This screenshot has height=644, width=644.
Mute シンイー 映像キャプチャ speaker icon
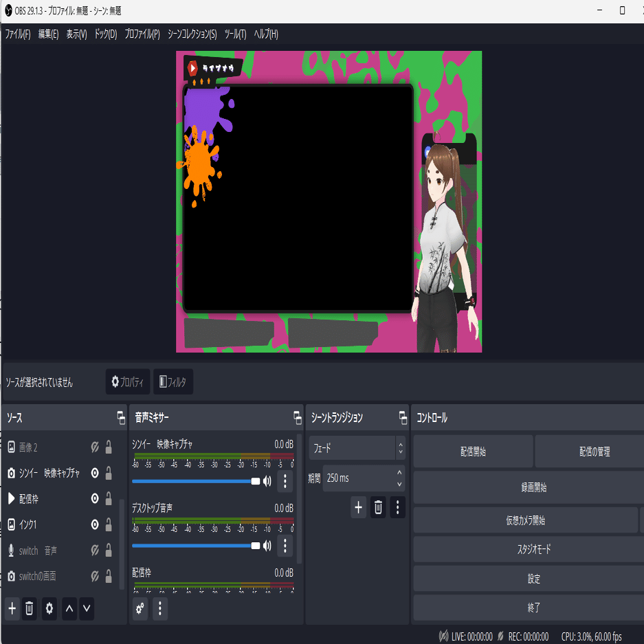pos(267,481)
